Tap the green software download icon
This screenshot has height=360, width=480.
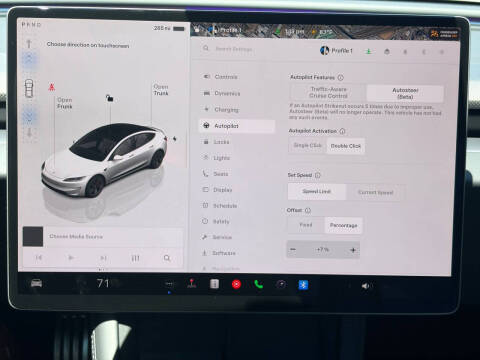pyautogui.click(x=368, y=52)
